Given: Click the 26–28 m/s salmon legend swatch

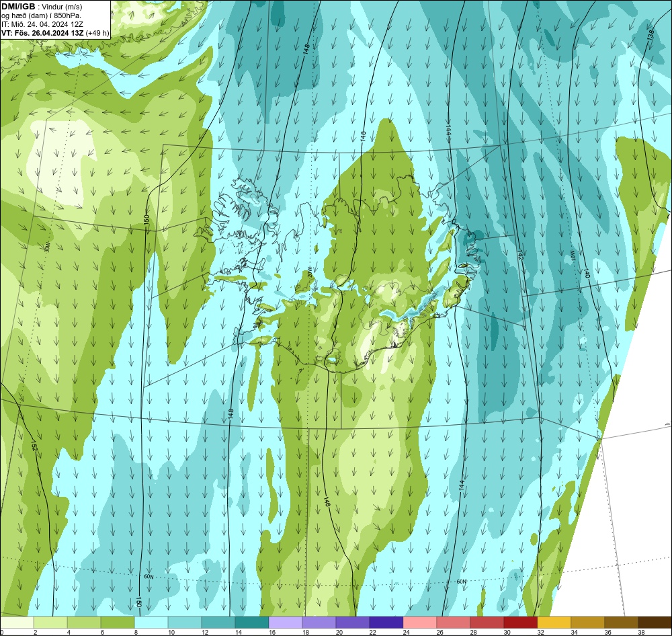Looking at the screenshot, I should (453, 623).
